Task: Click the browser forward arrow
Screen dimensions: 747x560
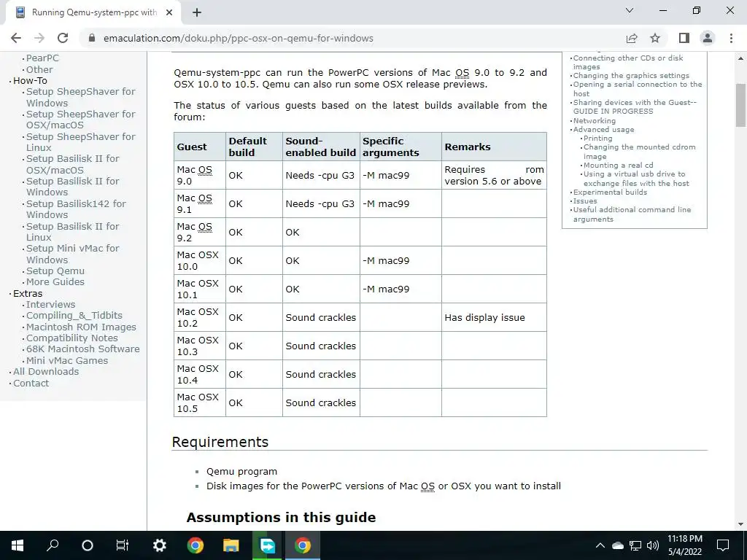Action: [39, 38]
